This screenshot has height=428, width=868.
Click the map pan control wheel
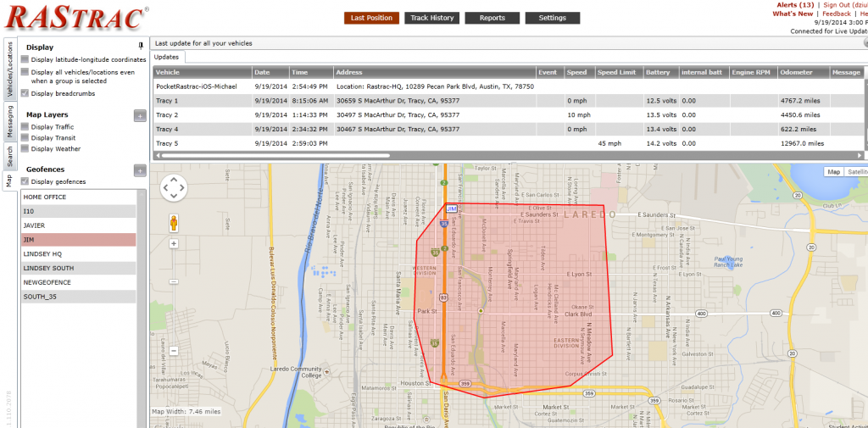point(174,190)
